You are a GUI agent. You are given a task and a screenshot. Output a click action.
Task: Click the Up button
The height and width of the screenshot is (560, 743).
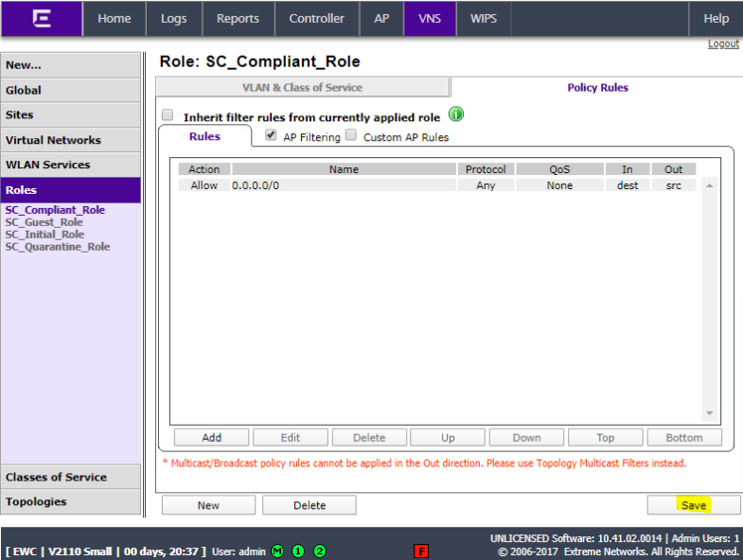point(448,437)
